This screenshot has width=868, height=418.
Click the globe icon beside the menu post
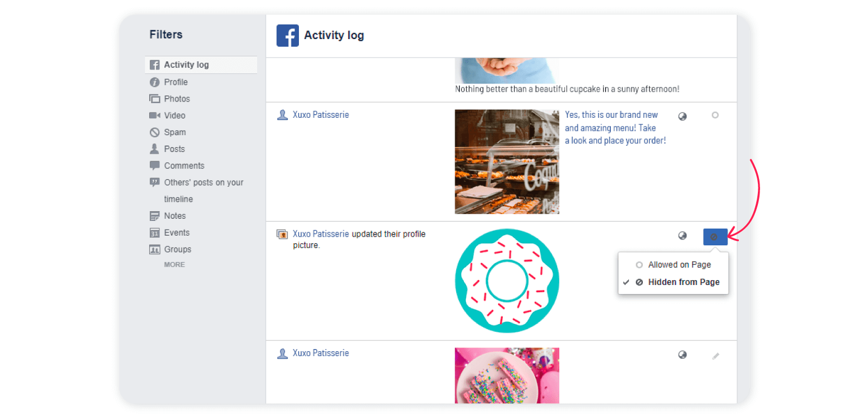[x=682, y=116]
